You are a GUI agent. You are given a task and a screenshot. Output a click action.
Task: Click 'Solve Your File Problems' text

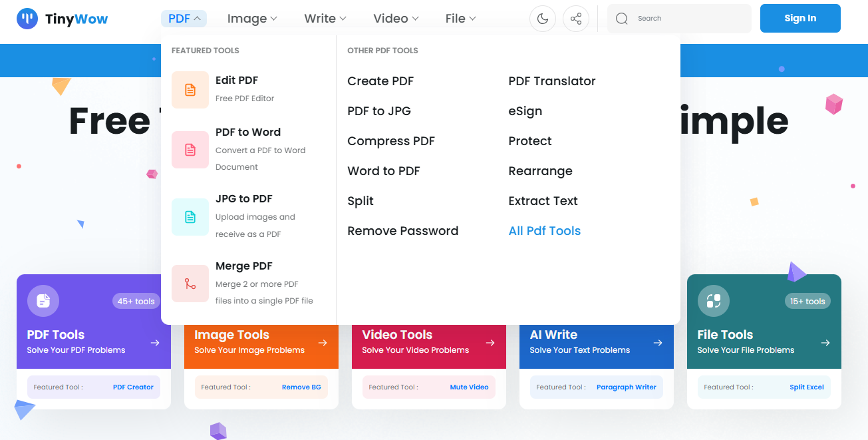(746, 350)
